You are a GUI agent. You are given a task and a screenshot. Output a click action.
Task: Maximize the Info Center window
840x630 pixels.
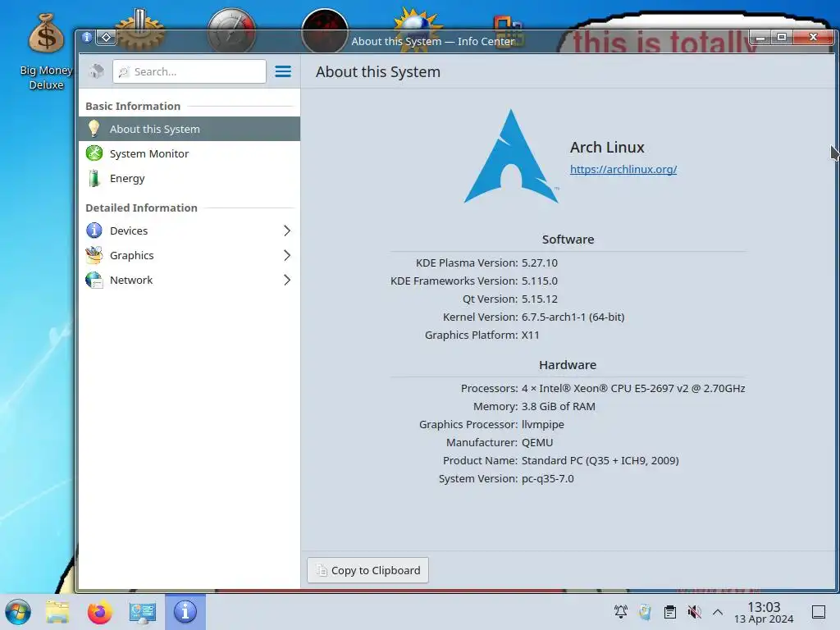point(782,37)
